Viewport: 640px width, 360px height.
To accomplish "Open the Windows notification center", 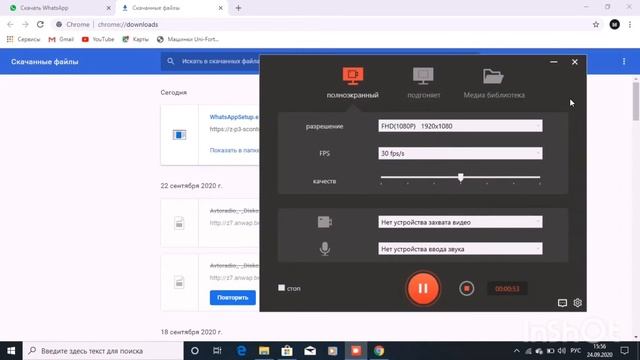I will (x=624, y=351).
